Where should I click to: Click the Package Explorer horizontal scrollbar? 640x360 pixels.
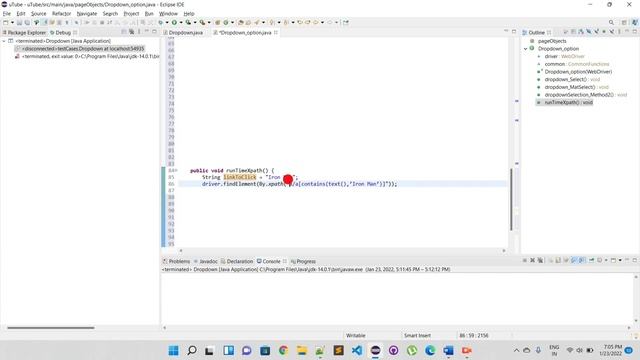[x=51, y=327]
